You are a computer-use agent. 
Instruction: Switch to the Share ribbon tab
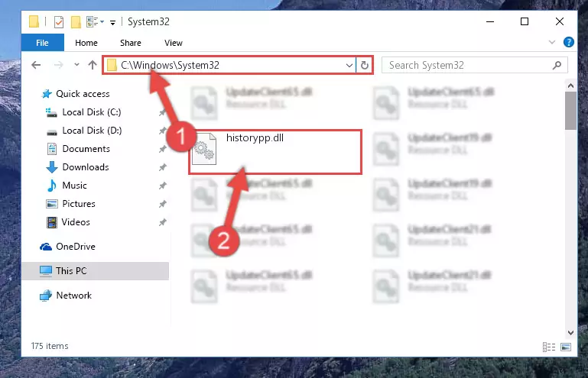pyautogui.click(x=131, y=43)
